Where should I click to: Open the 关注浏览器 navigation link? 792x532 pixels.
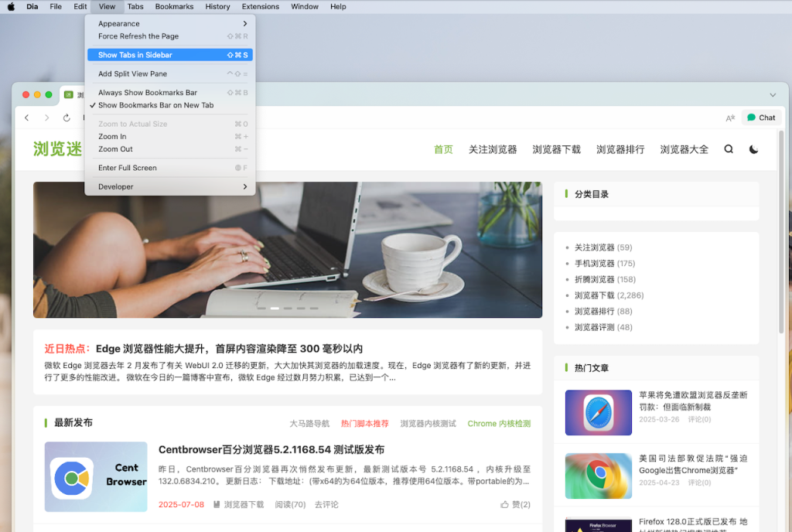493,149
